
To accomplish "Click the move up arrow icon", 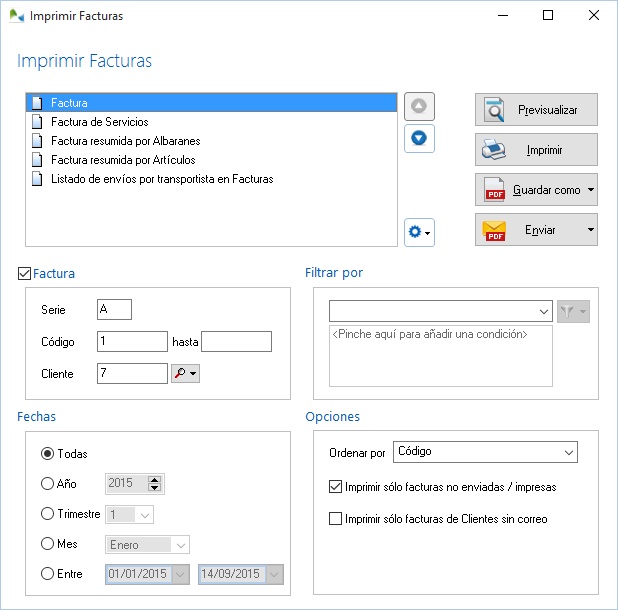I will pos(419,106).
